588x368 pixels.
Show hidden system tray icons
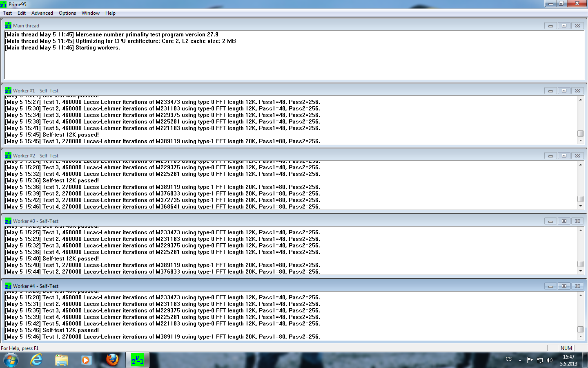coord(520,360)
